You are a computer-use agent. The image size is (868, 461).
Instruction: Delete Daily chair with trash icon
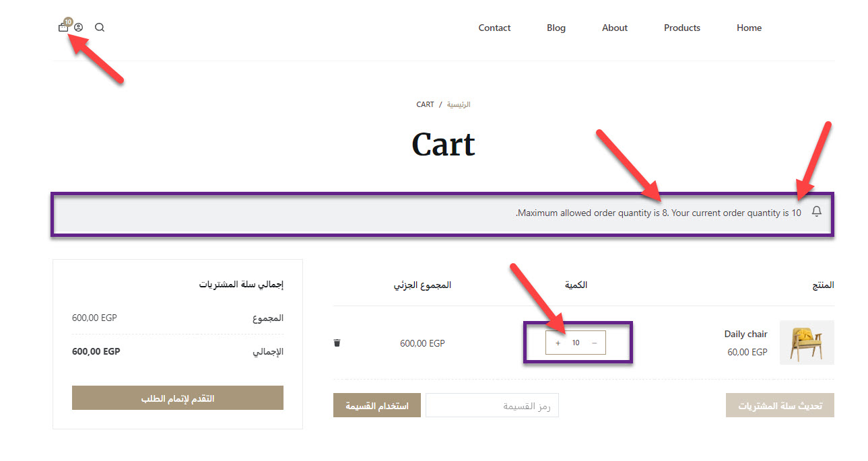337,343
